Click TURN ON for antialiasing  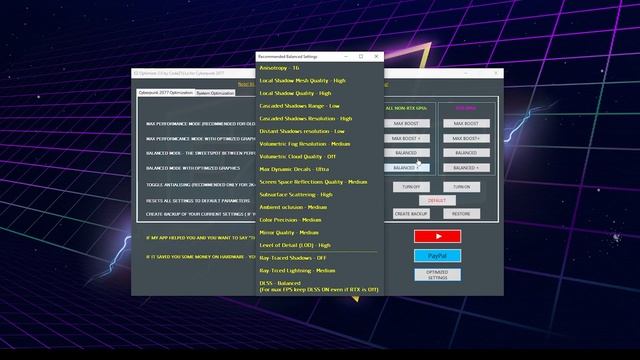point(462,187)
